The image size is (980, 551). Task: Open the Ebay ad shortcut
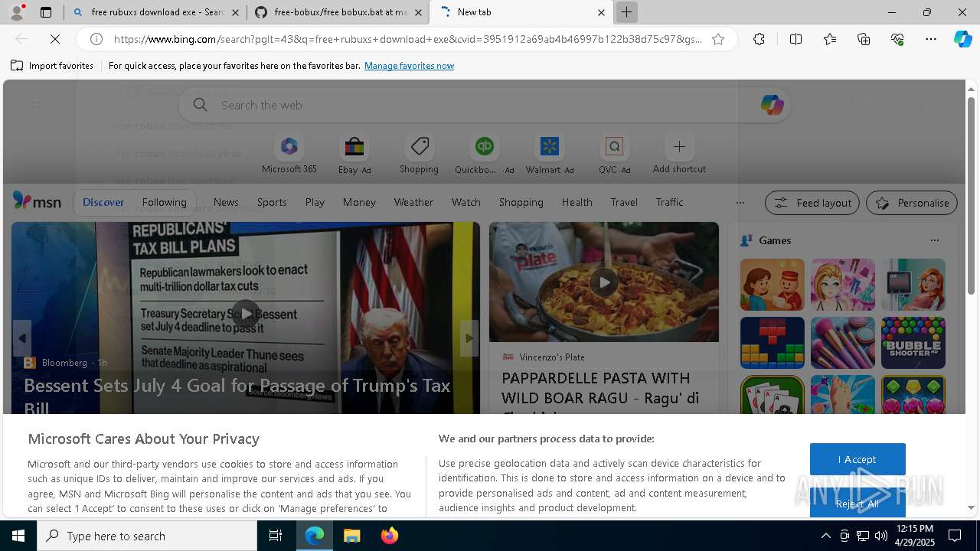(x=354, y=155)
